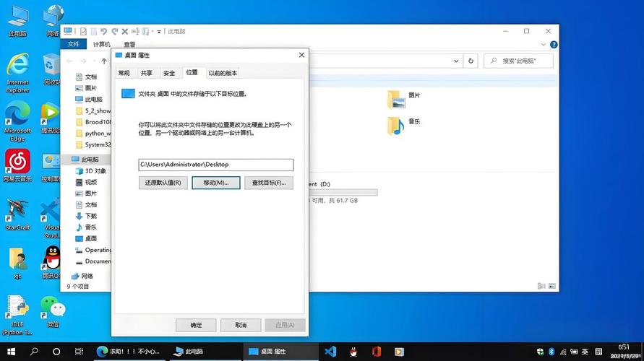Open Task View on the taskbar
The width and height of the screenshot is (644, 361).
point(79,352)
